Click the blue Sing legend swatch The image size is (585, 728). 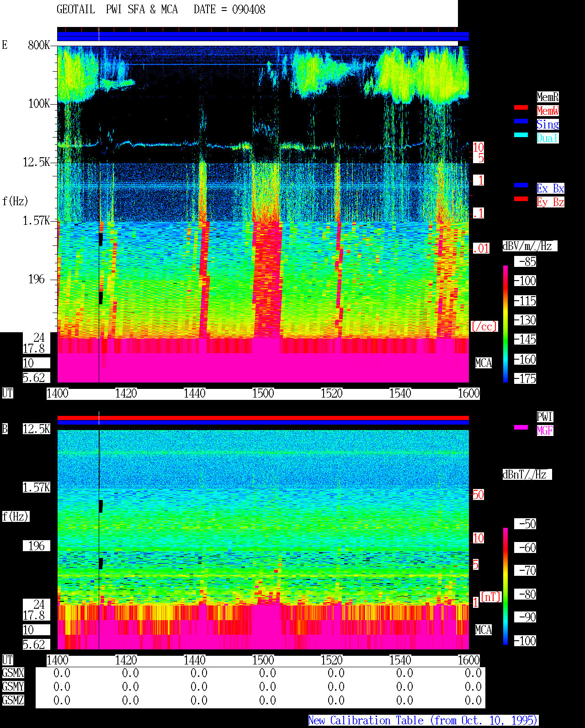521,121
